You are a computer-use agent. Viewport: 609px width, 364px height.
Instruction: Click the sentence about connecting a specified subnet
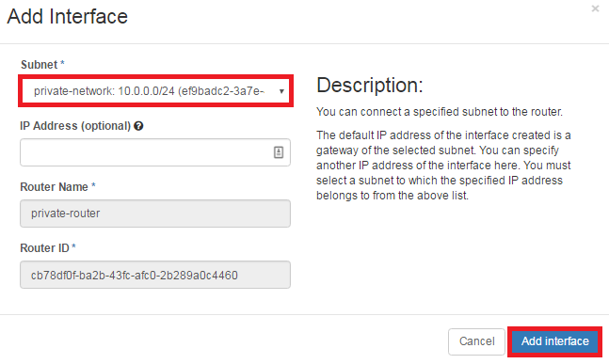[440, 112]
